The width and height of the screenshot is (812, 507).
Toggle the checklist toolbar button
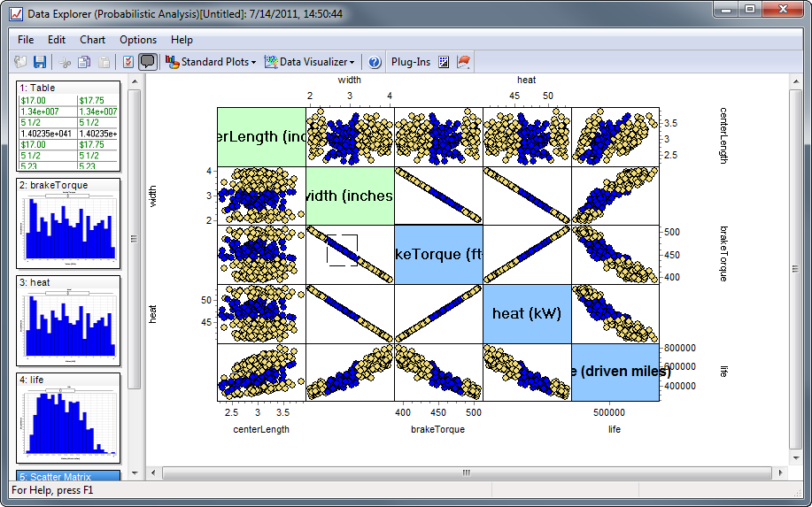pos(128,62)
